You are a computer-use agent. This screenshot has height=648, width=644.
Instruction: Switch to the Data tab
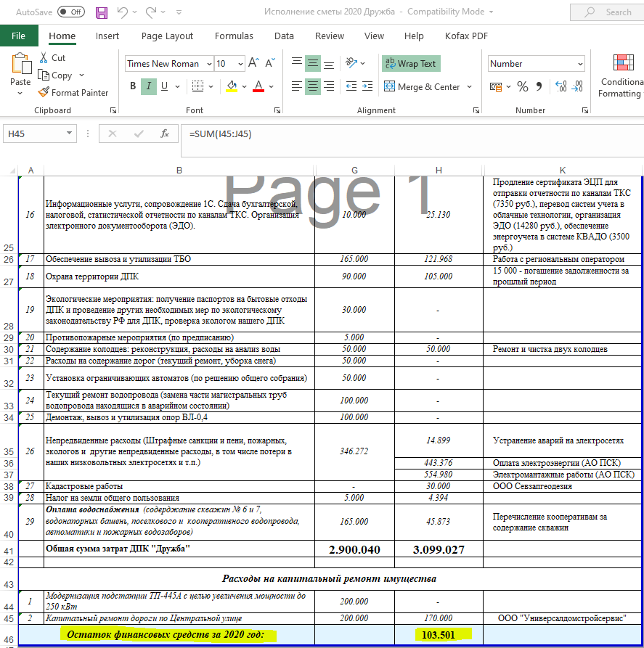pyautogui.click(x=284, y=36)
